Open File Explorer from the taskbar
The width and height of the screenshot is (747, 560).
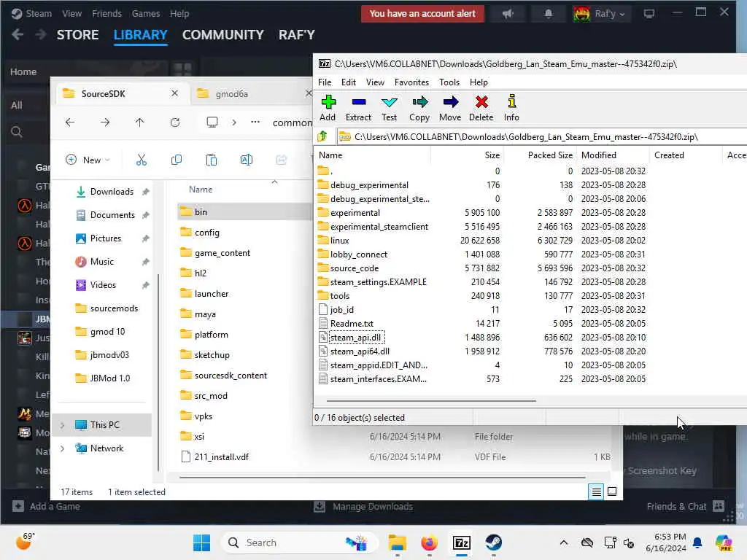(x=397, y=542)
